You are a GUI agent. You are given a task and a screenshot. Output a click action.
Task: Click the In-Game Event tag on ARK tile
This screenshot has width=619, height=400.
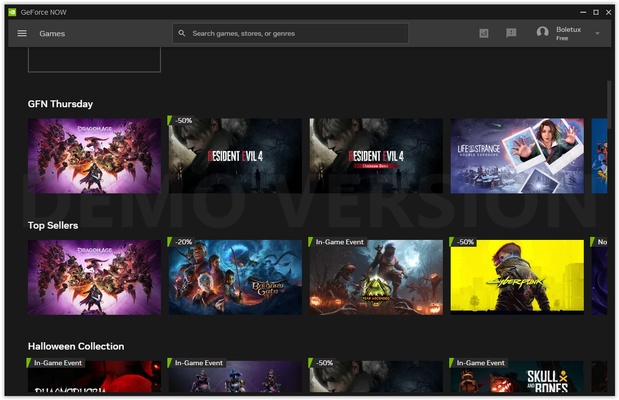pyautogui.click(x=338, y=242)
